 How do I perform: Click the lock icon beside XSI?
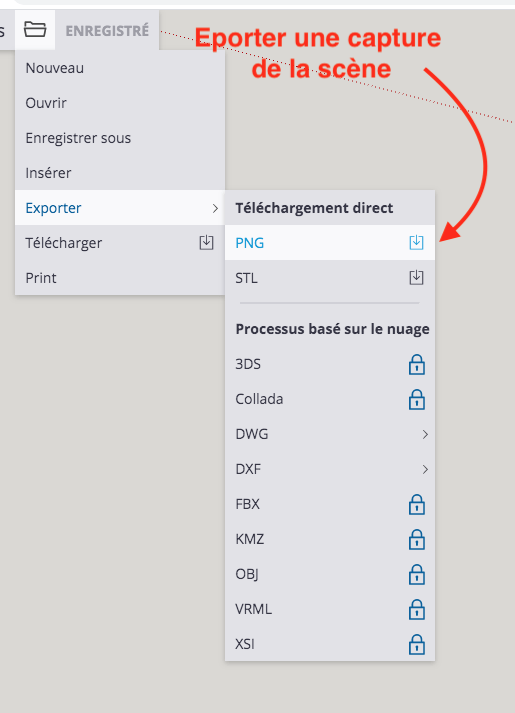coord(417,645)
